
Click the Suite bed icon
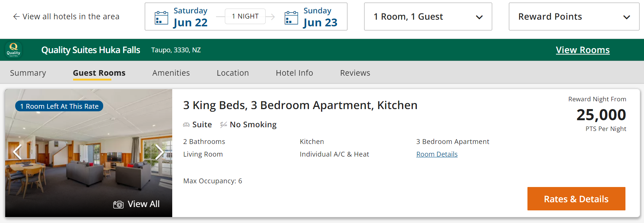tap(187, 124)
